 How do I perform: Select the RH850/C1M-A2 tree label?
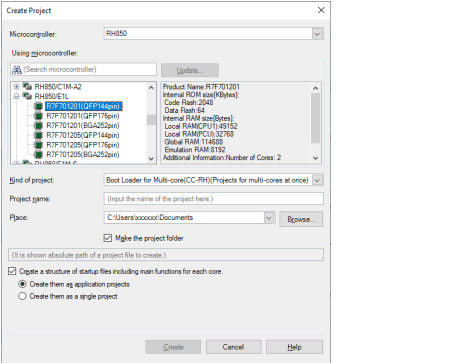58,87
